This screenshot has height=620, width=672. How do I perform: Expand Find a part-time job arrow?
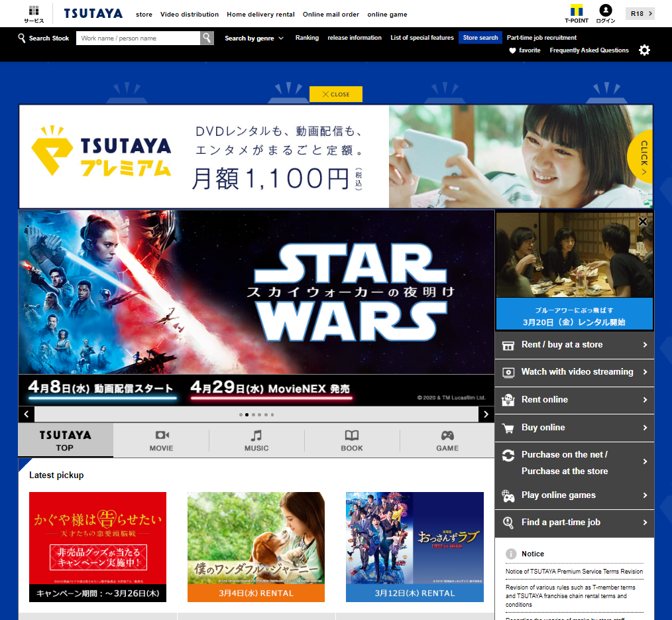click(x=645, y=523)
